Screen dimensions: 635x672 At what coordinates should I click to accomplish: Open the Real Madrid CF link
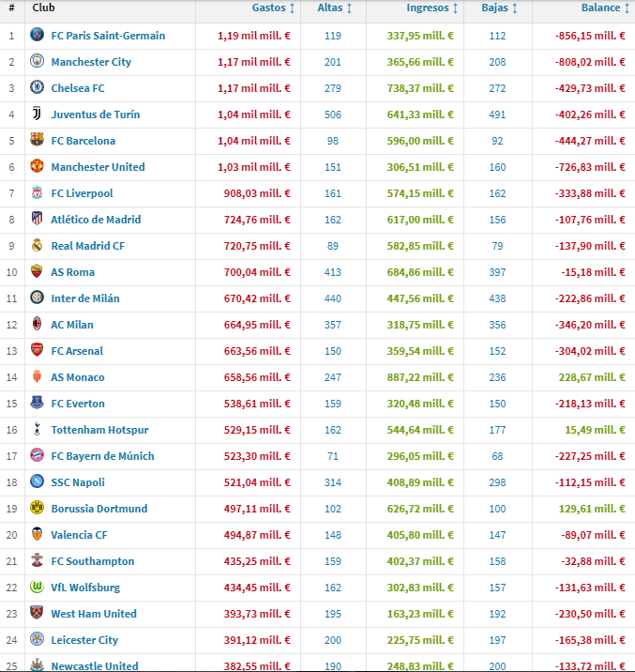pyautogui.click(x=88, y=246)
